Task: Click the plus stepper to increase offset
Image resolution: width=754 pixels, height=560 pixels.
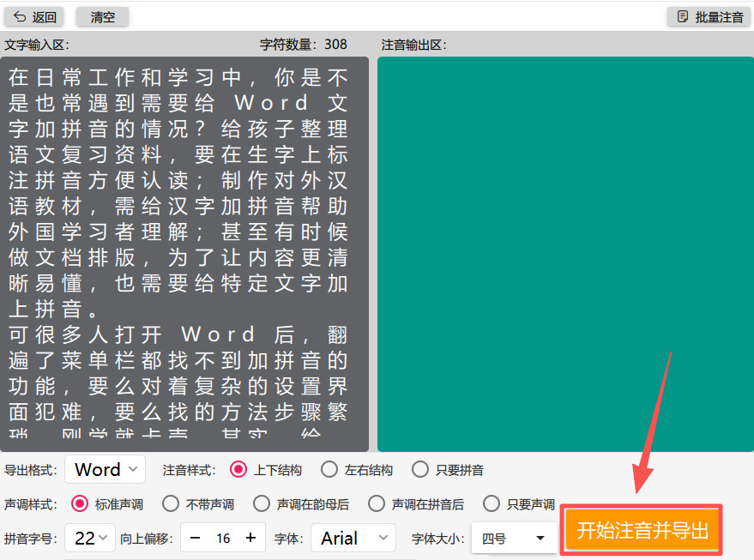Action: (250, 539)
